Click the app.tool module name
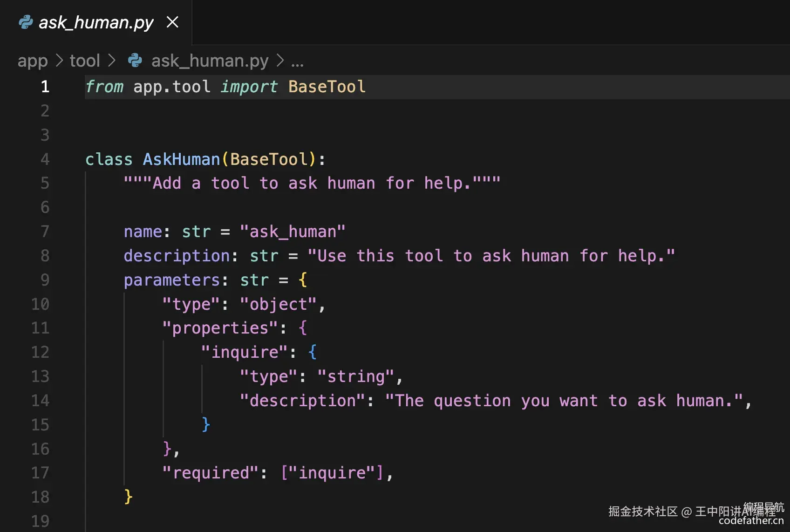Viewport: 790px width, 532px height. point(172,87)
